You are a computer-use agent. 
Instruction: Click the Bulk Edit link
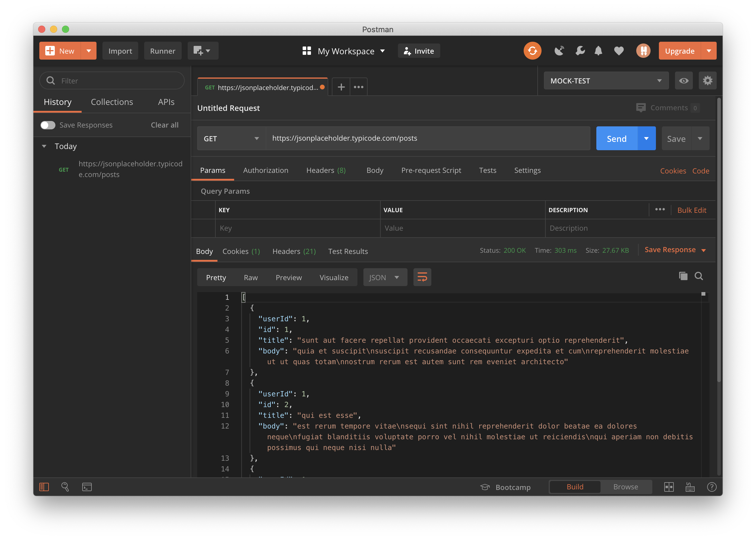point(692,210)
